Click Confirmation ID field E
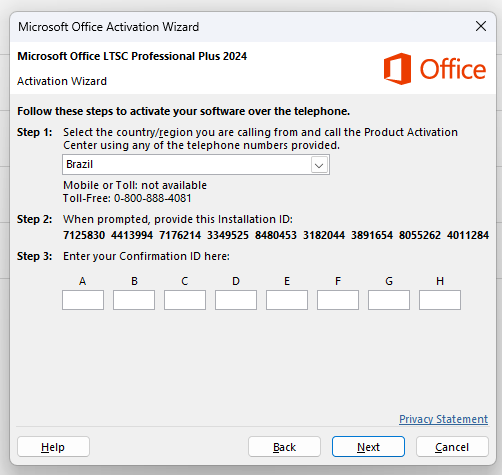The height and width of the screenshot is (475, 502). [287, 300]
